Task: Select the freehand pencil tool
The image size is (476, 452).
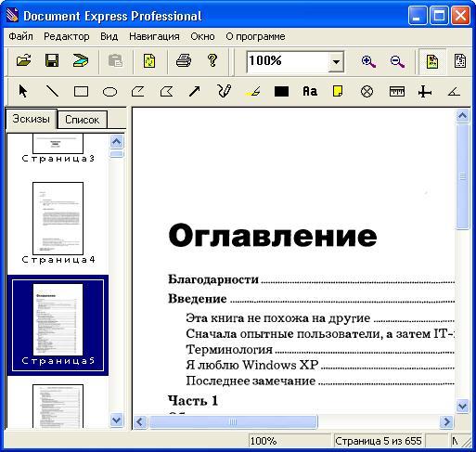Action: pos(224,91)
